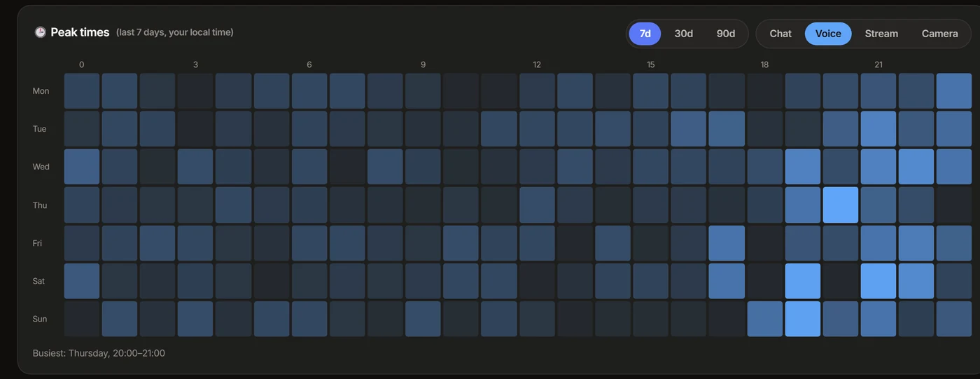The image size is (980, 379).
Task: Click the 'last 7 days, your local time' note
Action: point(175,32)
